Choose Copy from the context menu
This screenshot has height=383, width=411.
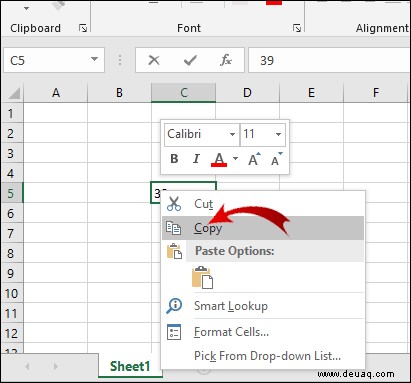263,228
